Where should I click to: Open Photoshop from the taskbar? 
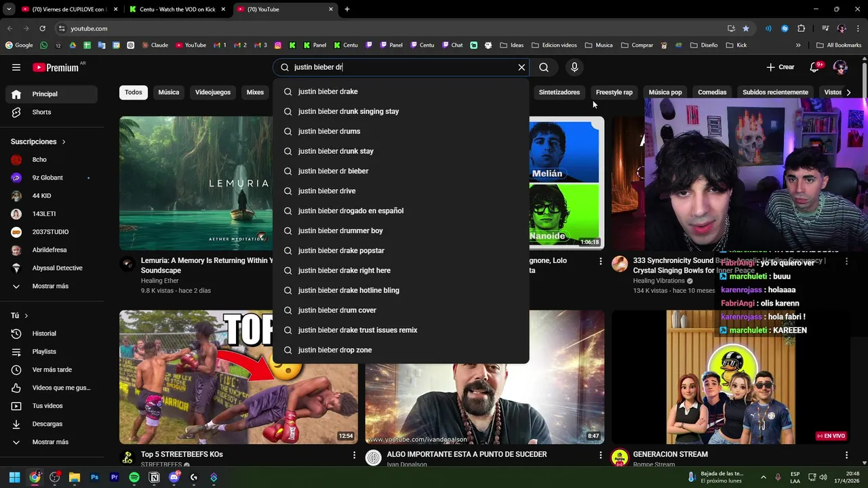(x=94, y=477)
